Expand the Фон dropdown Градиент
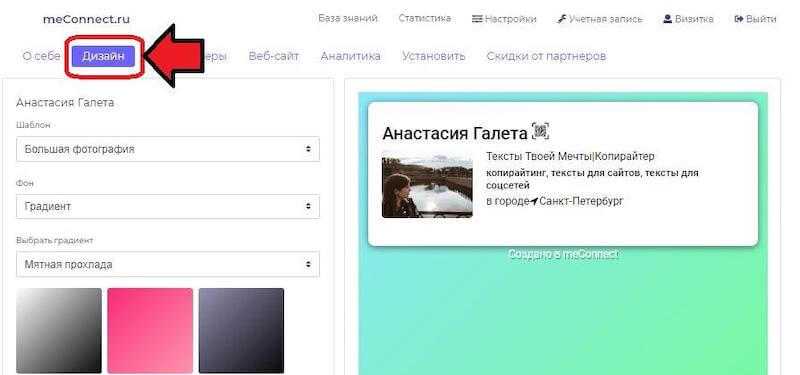The height and width of the screenshot is (375, 800). click(168, 207)
